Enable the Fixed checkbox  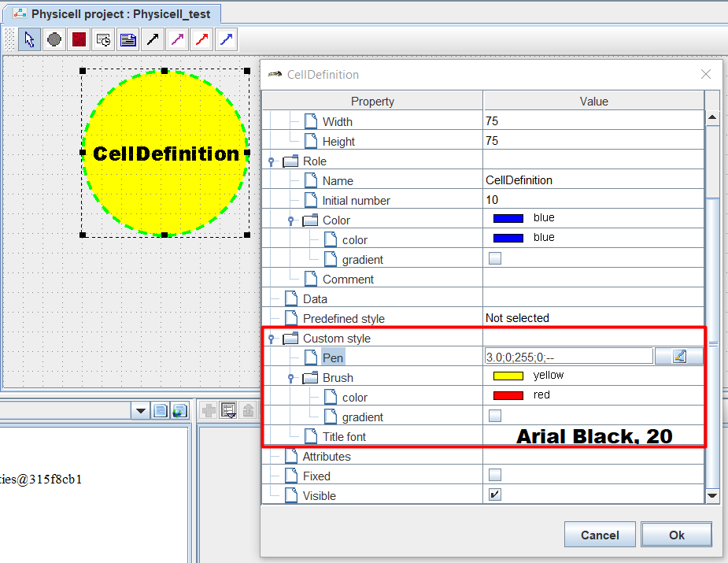coord(495,475)
